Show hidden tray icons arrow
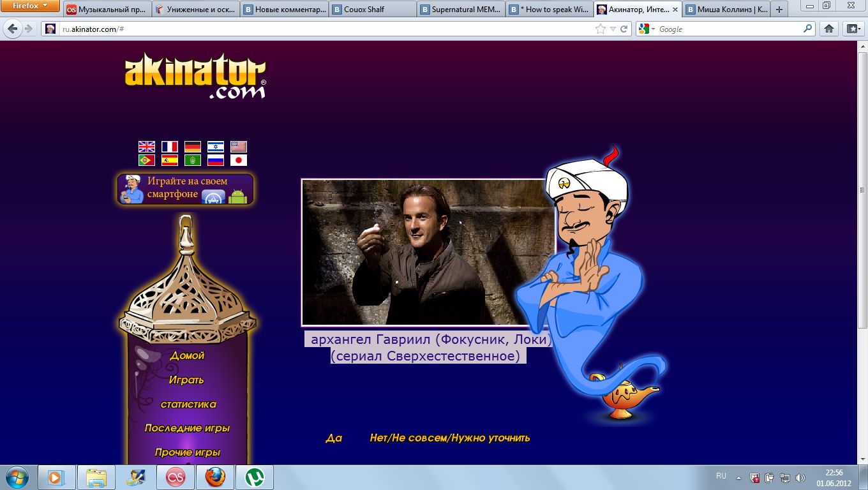 pos(738,477)
